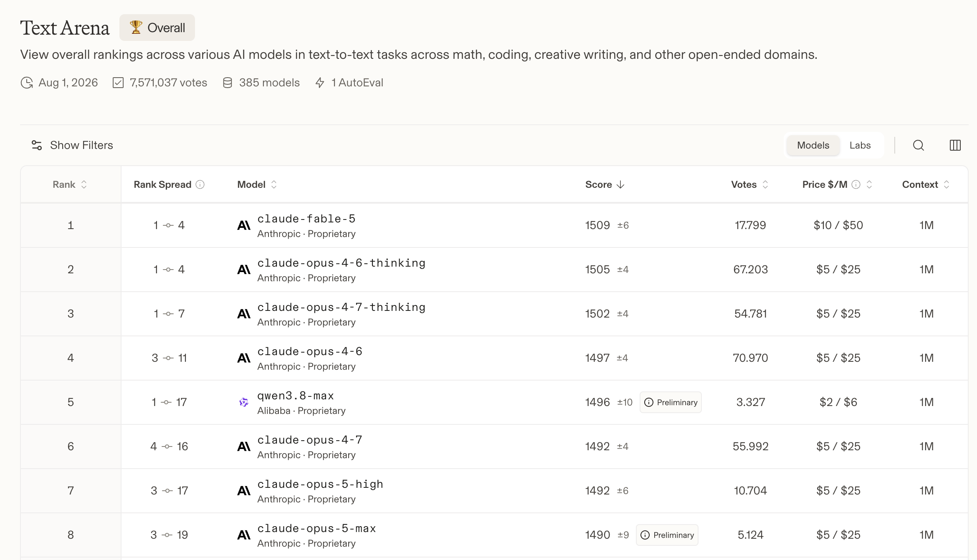Click Alibaba logo for qwen3.8-max
977x560 pixels.
click(x=244, y=402)
